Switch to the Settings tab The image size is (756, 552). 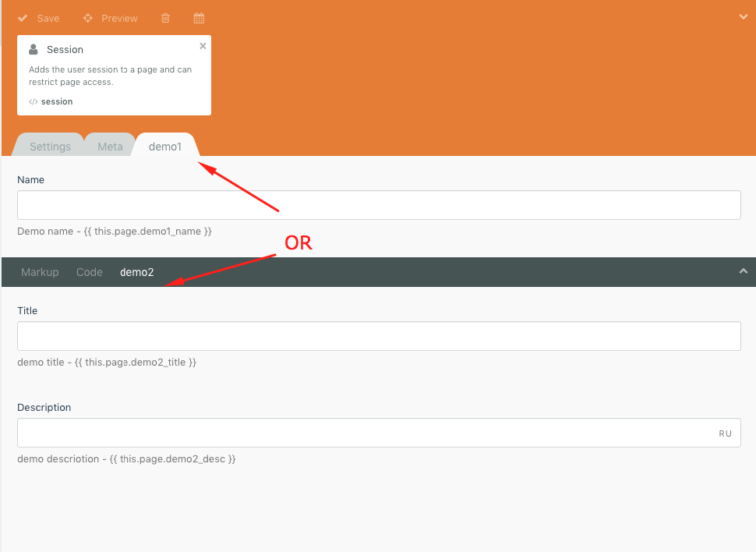[x=50, y=147]
